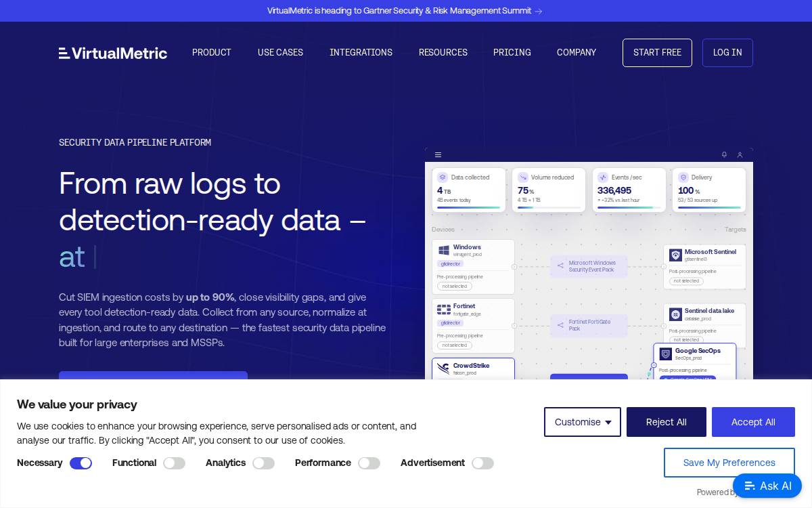Select the Windows device card
Viewport: 812px width, 508px height.
(x=473, y=267)
